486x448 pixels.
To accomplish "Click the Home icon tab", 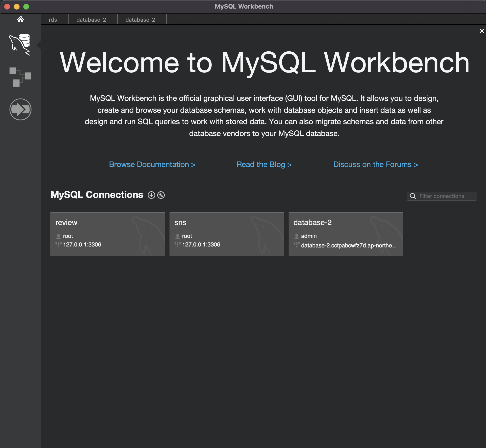I will click(20, 20).
